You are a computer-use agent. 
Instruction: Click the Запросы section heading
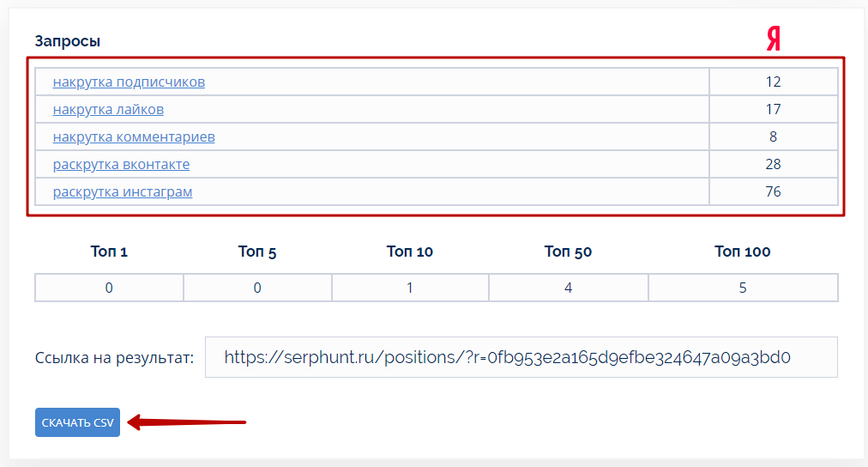pos(68,41)
